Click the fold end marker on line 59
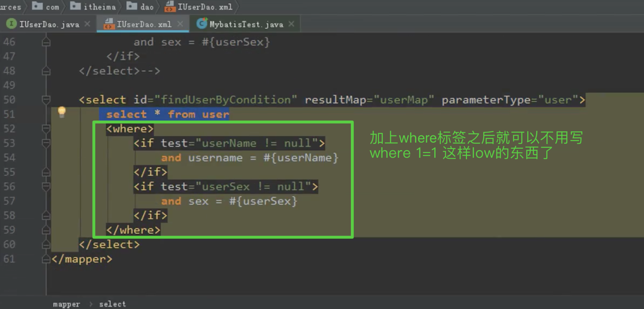This screenshot has height=309, width=644. coord(46,230)
